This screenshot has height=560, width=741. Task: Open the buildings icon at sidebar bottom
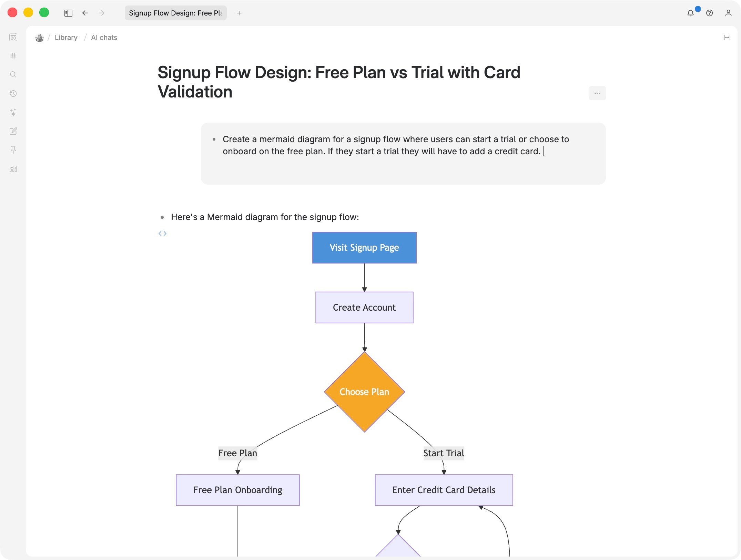point(13,168)
